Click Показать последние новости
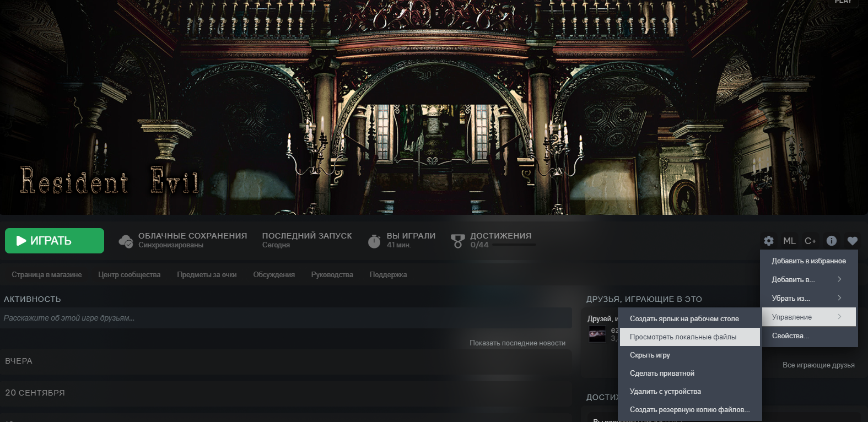Viewport: 868px width, 422px height. click(517, 343)
